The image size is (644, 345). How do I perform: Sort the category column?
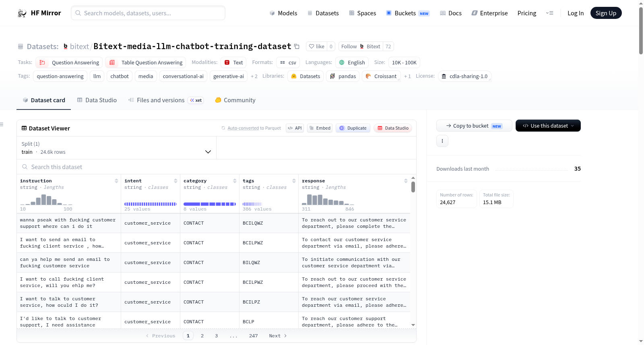(235, 181)
